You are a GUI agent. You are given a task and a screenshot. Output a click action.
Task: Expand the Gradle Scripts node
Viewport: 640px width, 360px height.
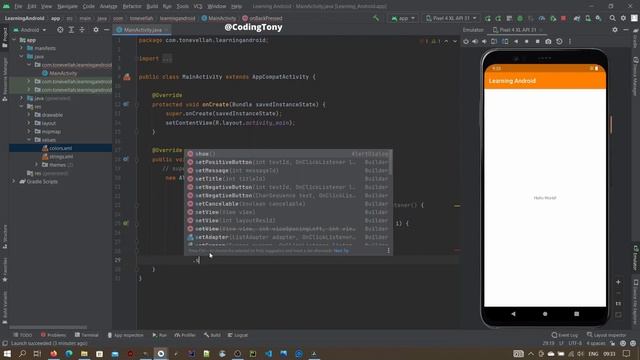coord(14,181)
